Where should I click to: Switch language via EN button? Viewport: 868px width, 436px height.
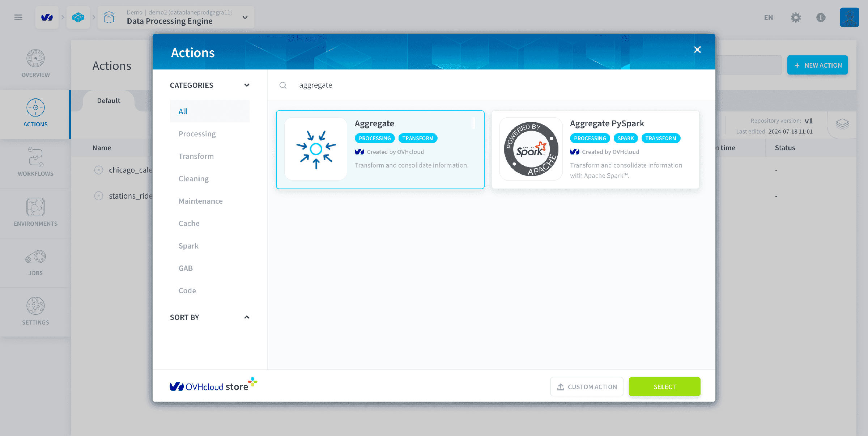[769, 17]
